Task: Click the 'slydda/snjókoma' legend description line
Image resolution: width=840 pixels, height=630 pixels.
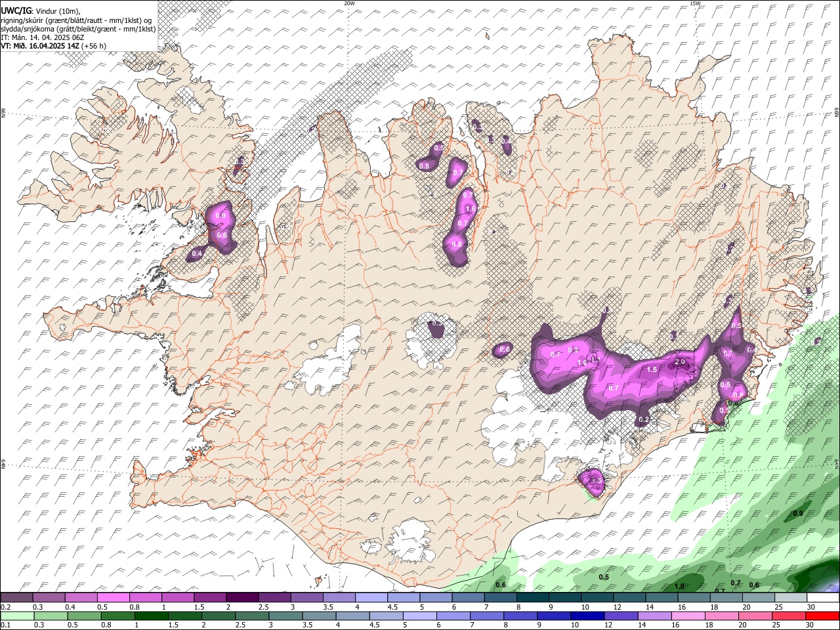Action: click(x=78, y=29)
